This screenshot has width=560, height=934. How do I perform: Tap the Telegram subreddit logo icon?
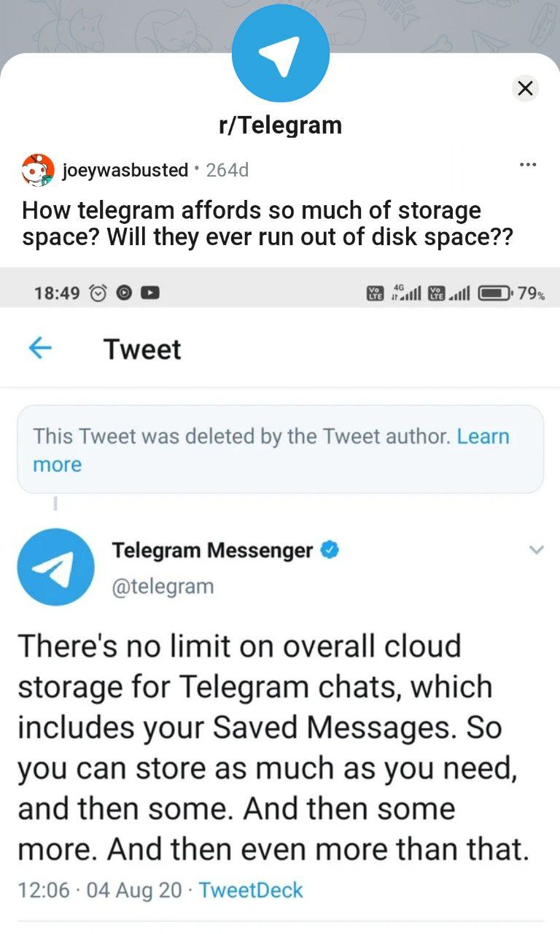[x=280, y=53]
